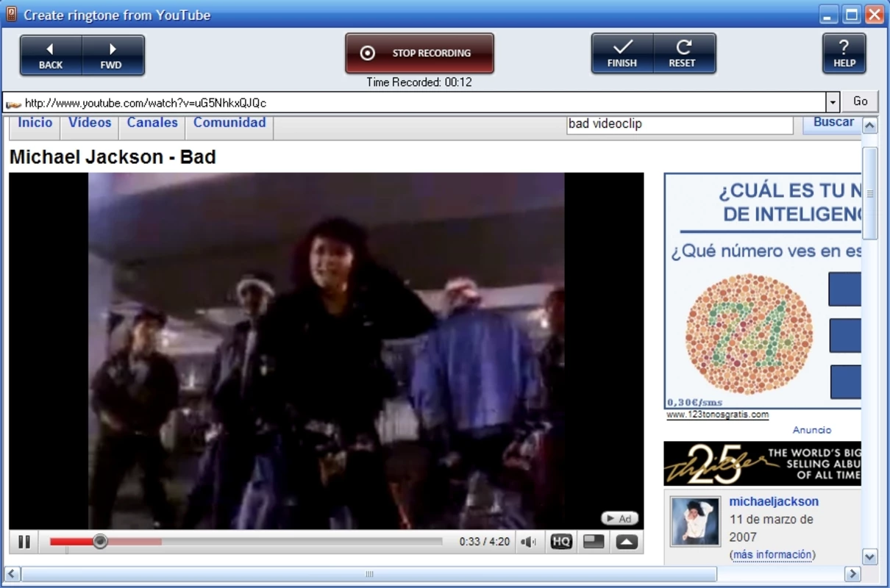Image resolution: width=890 pixels, height=588 pixels.
Task: Pause the Michael Jackson video
Action: pos(24,542)
